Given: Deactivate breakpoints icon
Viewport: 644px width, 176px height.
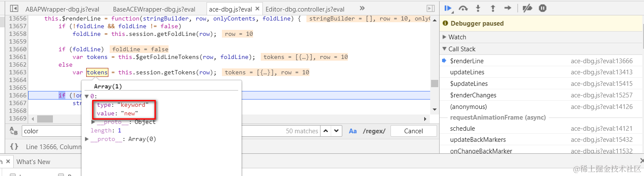Looking at the screenshot, I should point(527,8).
